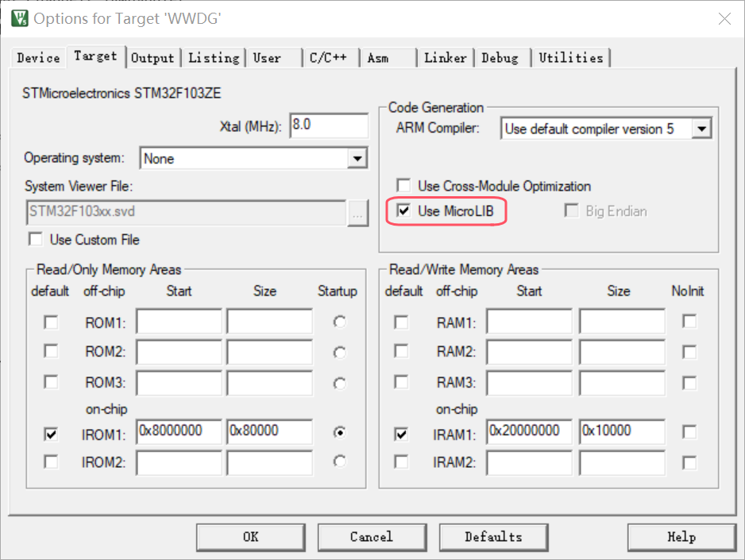
Task: Open the Utilities tab
Action: (x=570, y=58)
